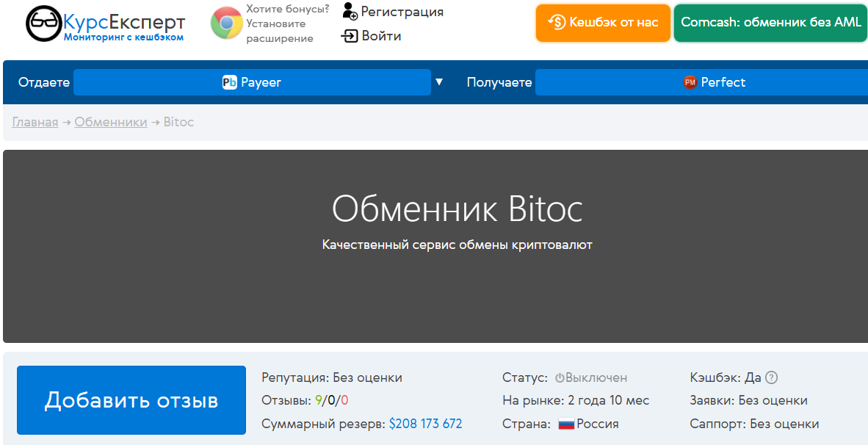Go to Главная via breadcrumb
The image size is (868, 445).
click(x=34, y=122)
